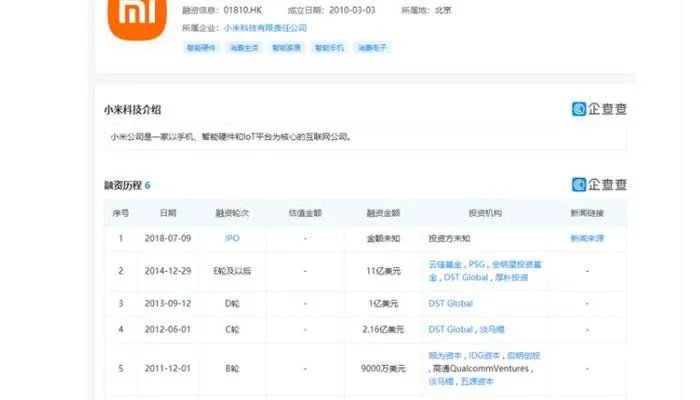Open the 五源资本 investor link

click(477, 382)
